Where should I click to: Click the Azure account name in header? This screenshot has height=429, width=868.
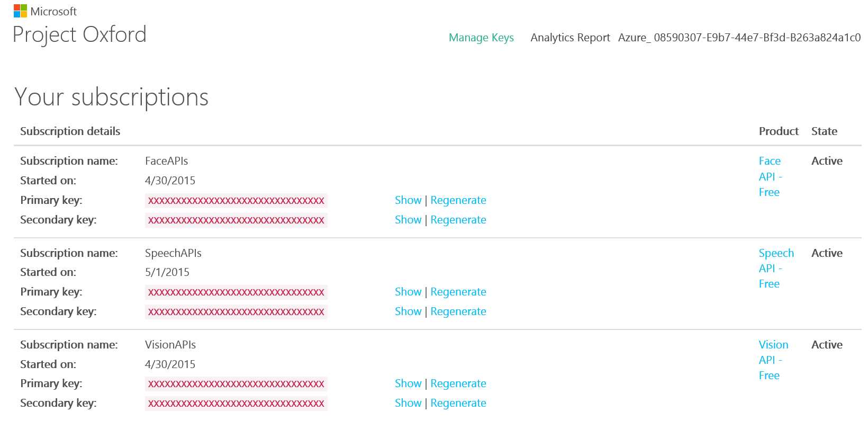739,38
